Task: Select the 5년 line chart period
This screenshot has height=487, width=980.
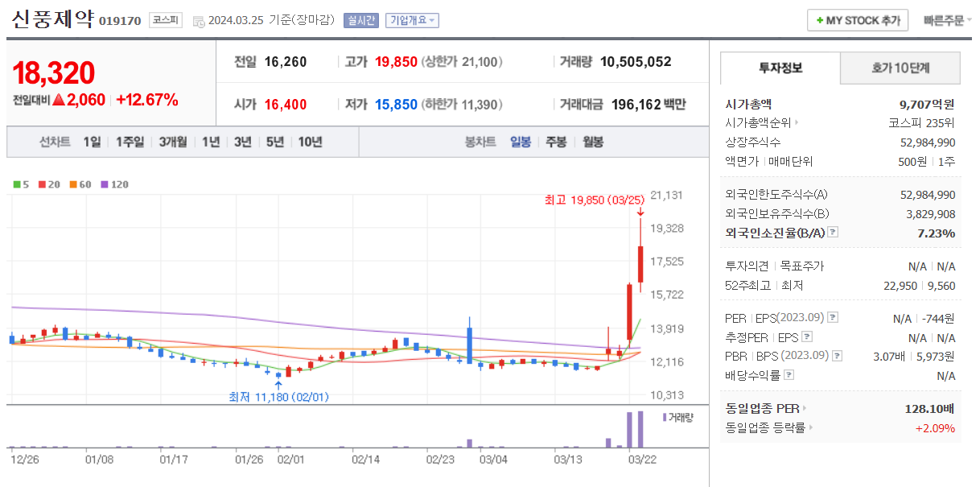Action: 275,142
